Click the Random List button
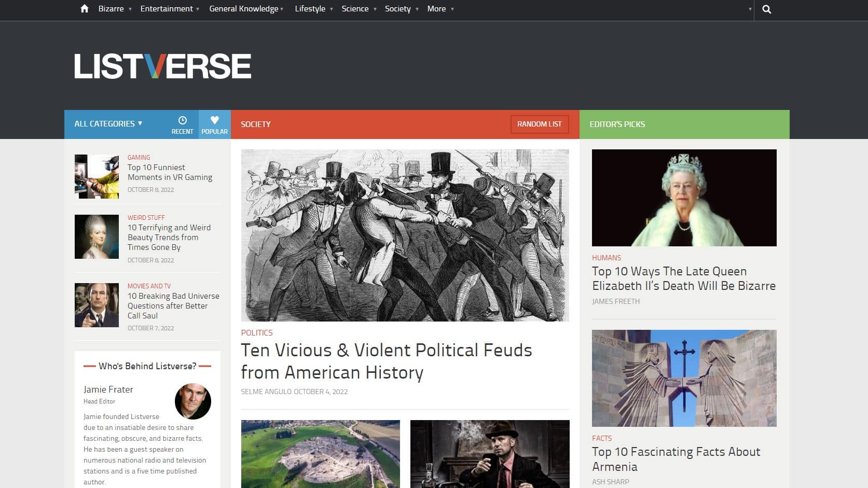Viewport: 868px width, 488px height. (539, 124)
